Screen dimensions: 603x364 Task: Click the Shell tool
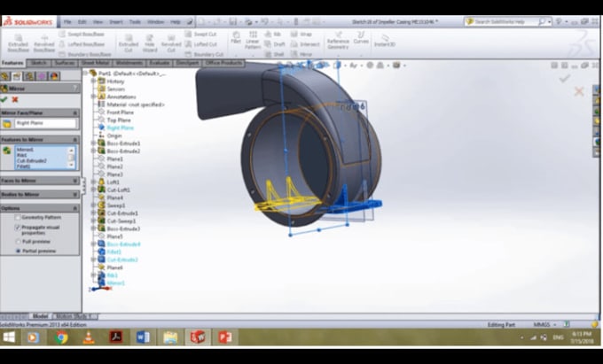[274, 55]
